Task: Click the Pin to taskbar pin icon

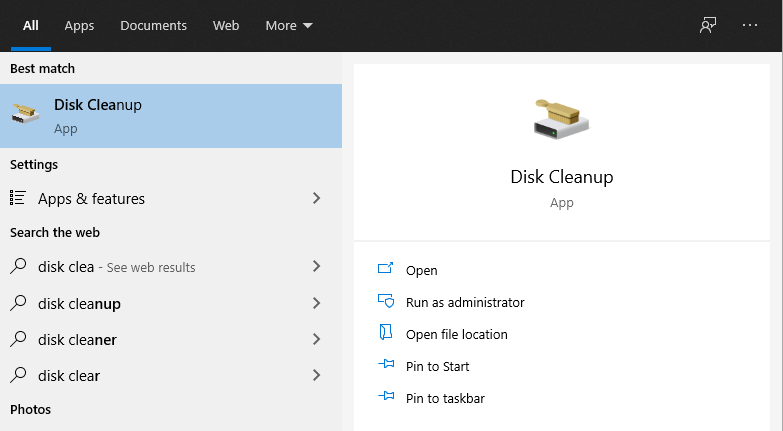Action: pyautogui.click(x=386, y=396)
